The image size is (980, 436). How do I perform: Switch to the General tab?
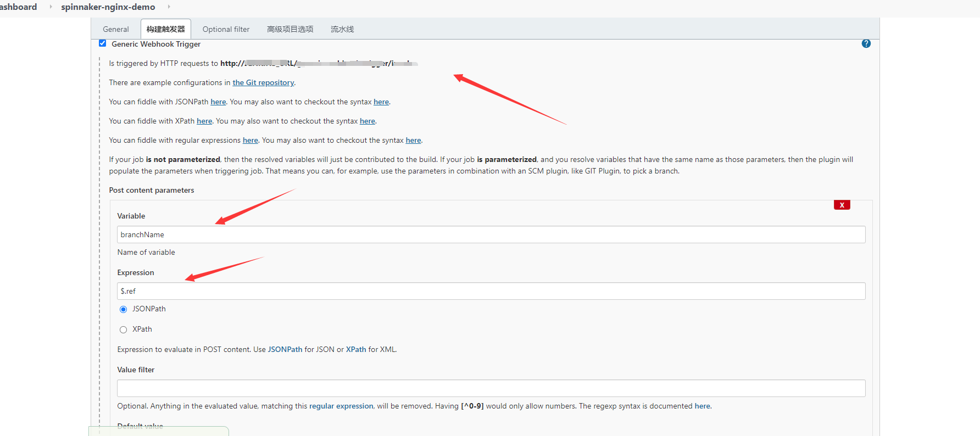pyautogui.click(x=116, y=29)
